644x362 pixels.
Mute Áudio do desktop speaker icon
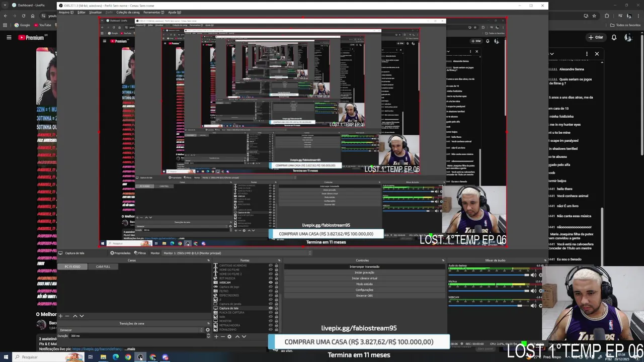(533, 275)
